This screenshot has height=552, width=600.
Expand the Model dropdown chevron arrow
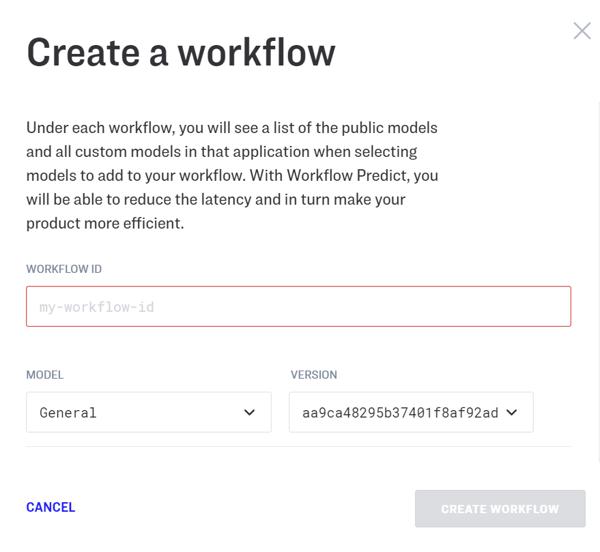coord(249,412)
